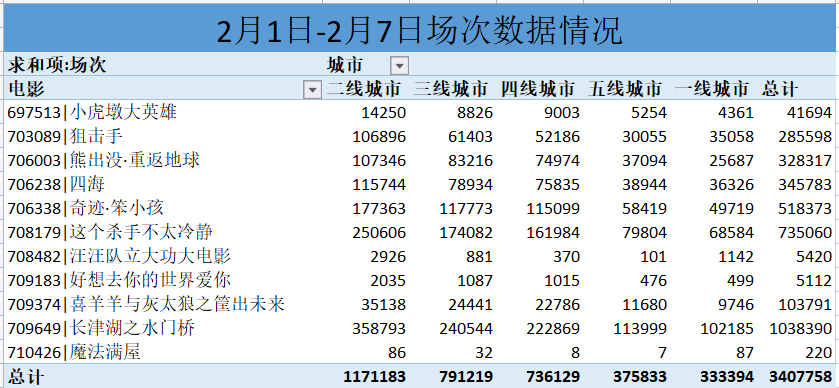Select the row 710426|魔法满屋

[420, 352]
